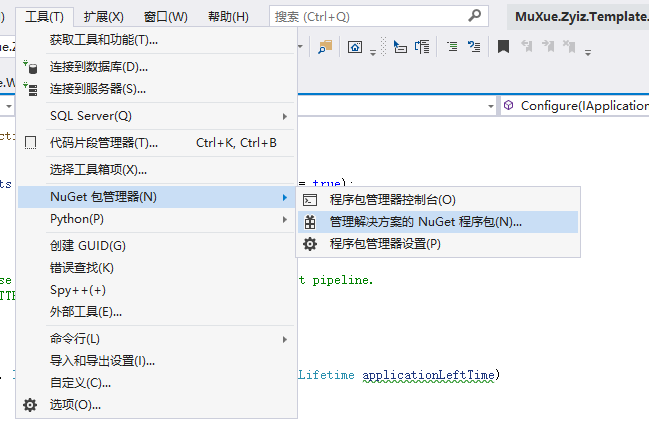Open 代码片段管理器(T)...
The height and width of the screenshot is (435, 649).
[x=157, y=143]
